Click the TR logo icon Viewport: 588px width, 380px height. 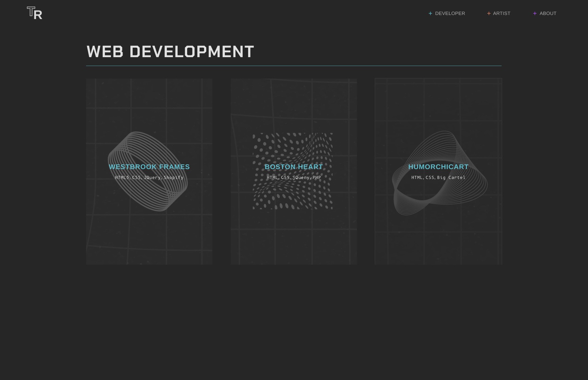34,13
